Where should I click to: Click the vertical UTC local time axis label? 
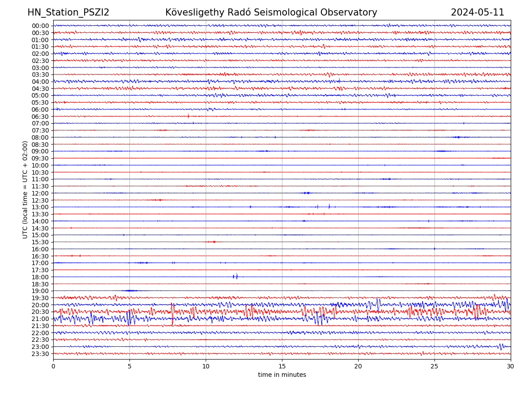(x=25, y=190)
